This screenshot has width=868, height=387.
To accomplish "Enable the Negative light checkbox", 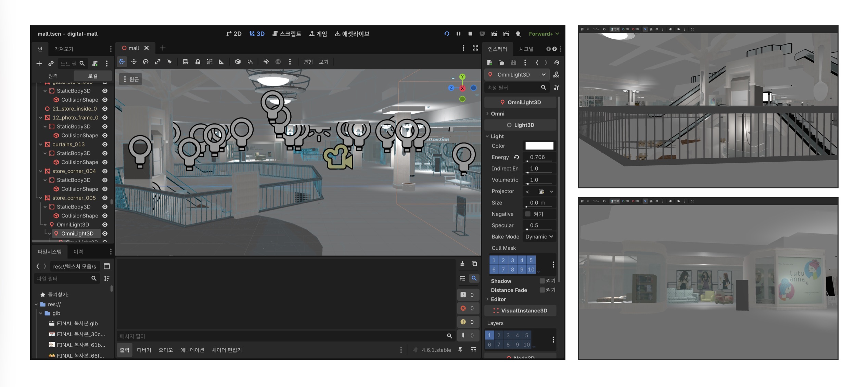I will click(528, 214).
